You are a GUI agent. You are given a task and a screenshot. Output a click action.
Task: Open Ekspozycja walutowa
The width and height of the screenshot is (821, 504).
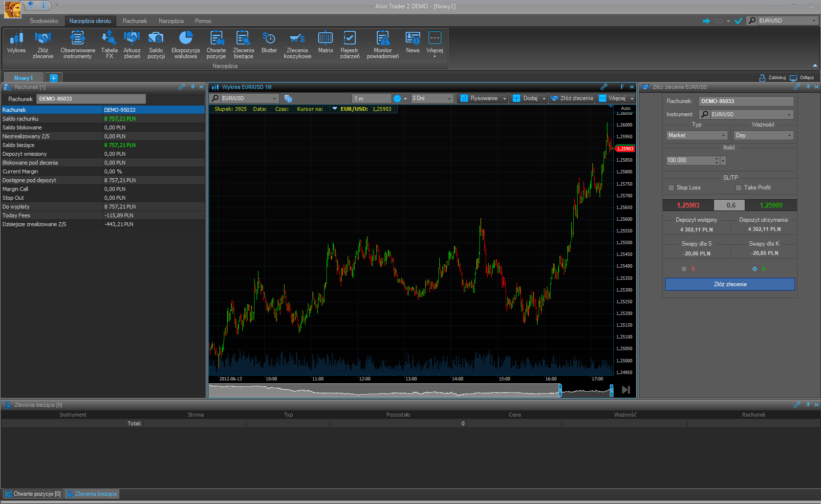pyautogui.click(x=186, y=45)
